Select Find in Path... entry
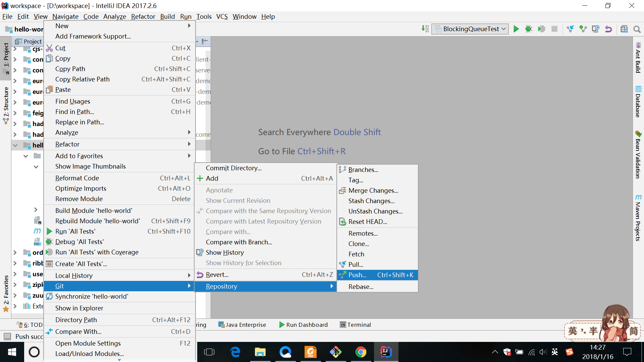Viewport: 644px width, 362px height. (119, 112)
